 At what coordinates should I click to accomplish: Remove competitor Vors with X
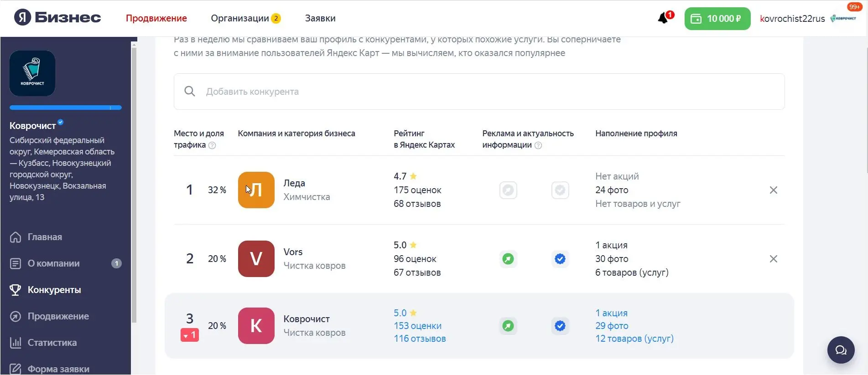[x=774, y=259]
